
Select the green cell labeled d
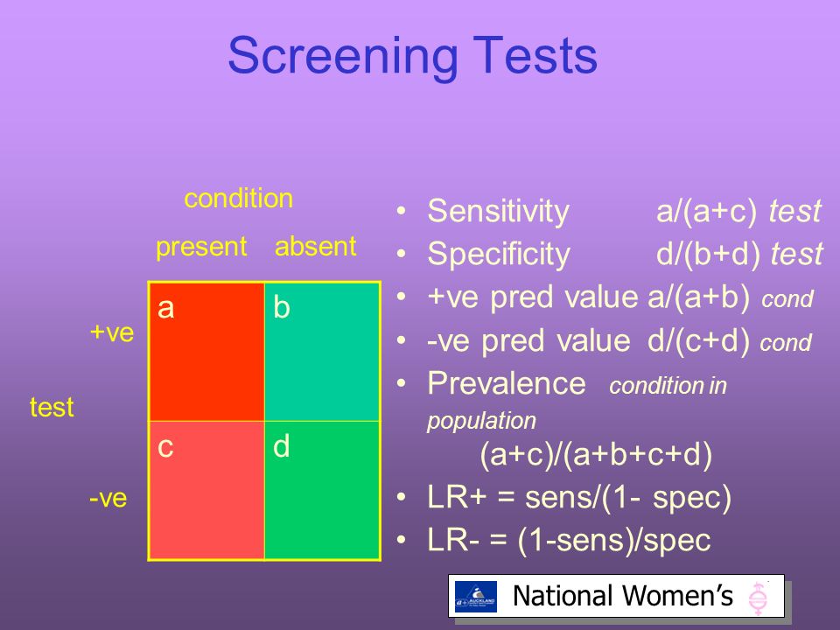(x=322, y=490)
